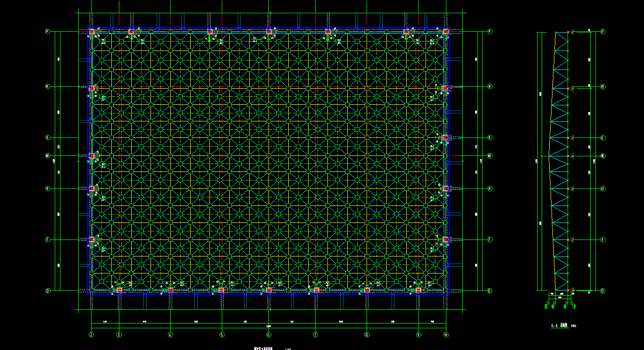Click grid axis bubble 2 below plan

click(x=91, y=335)
